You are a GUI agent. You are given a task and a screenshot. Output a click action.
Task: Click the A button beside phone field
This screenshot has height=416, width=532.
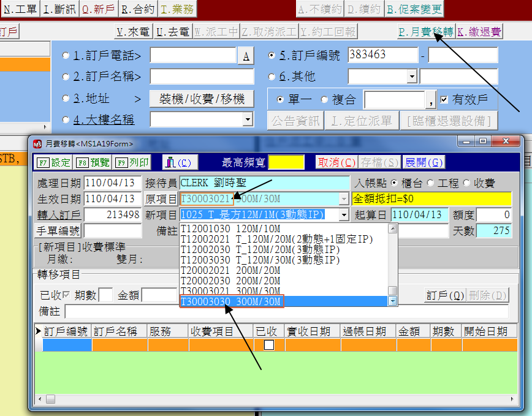tap(245, 56)
